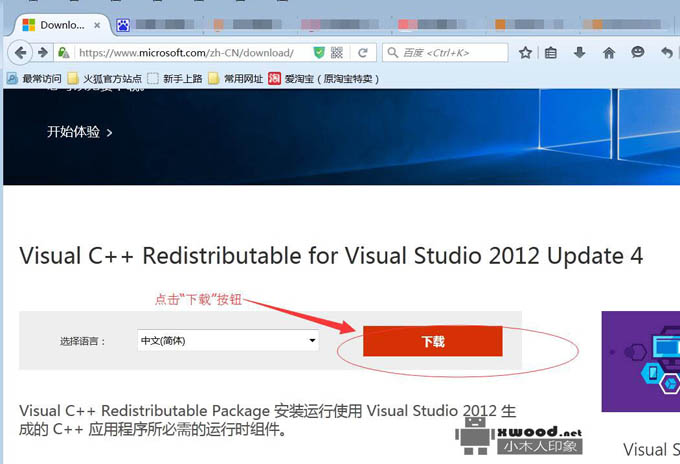Click 开始体验 link in banner

(x=80, y=132)
